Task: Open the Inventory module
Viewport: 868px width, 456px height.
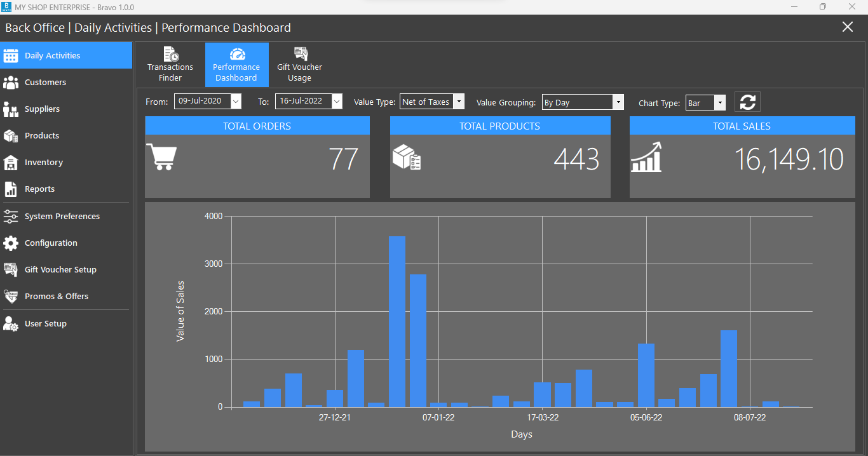Action: point(43,163)
